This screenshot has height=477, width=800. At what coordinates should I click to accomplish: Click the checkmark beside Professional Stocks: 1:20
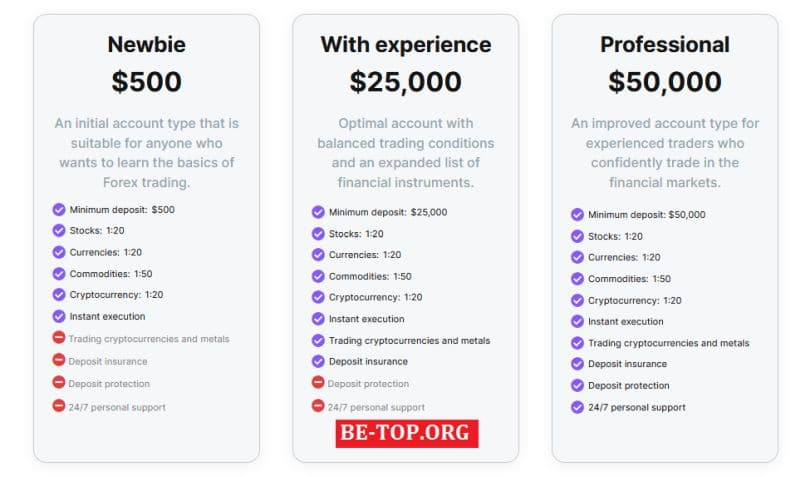[x=577, y=236]
